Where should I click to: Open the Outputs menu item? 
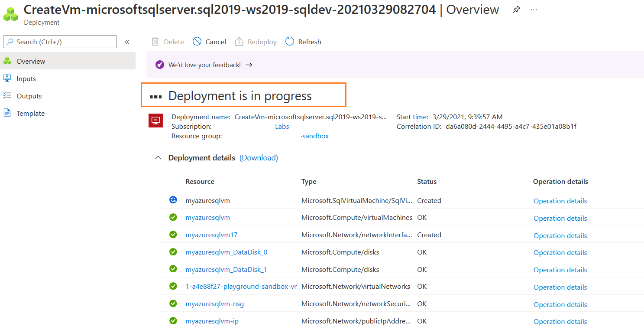click(x=29, y=96)
